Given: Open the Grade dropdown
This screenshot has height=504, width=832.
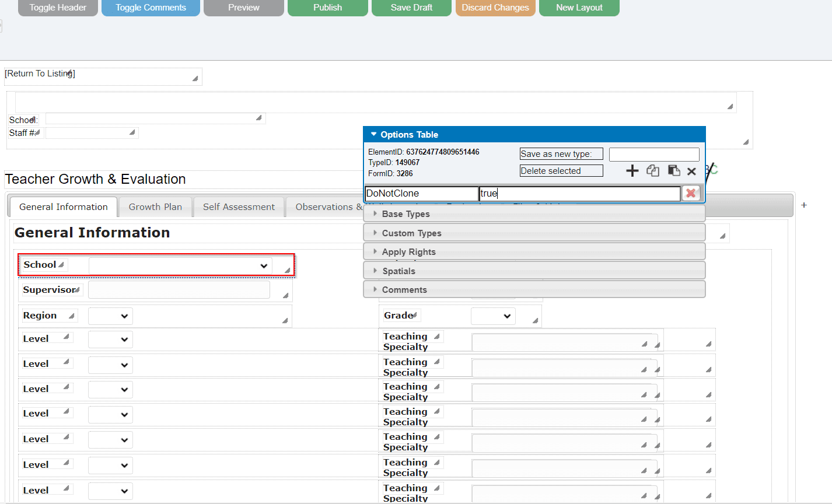Looking at the screenshot, I should click(493, 316).
